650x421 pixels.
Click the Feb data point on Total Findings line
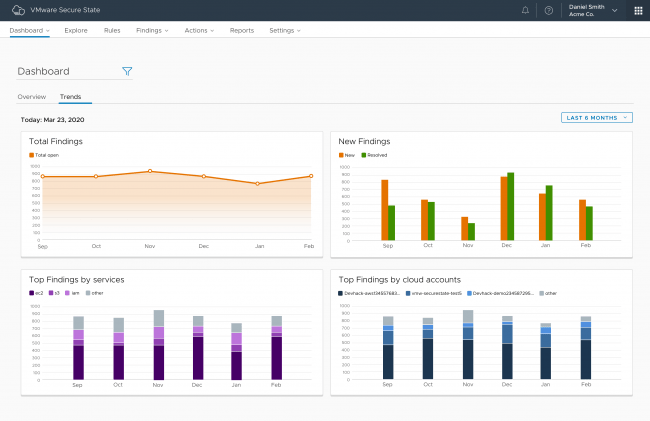pyautogui.click(x=311, y=176)
